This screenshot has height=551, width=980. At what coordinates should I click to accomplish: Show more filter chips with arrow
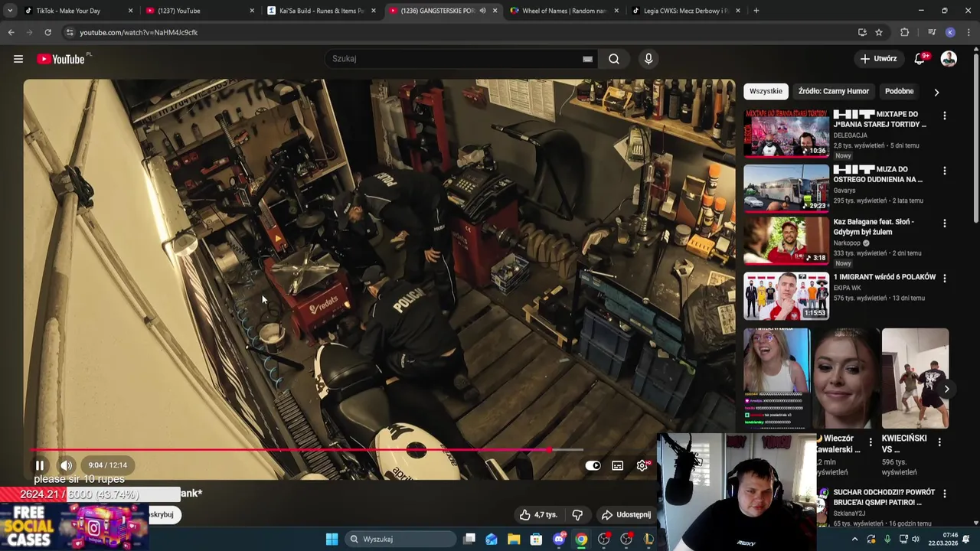[x=936, y=92]
